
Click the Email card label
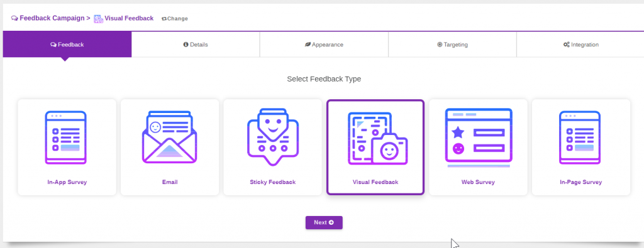coord(170,182)
